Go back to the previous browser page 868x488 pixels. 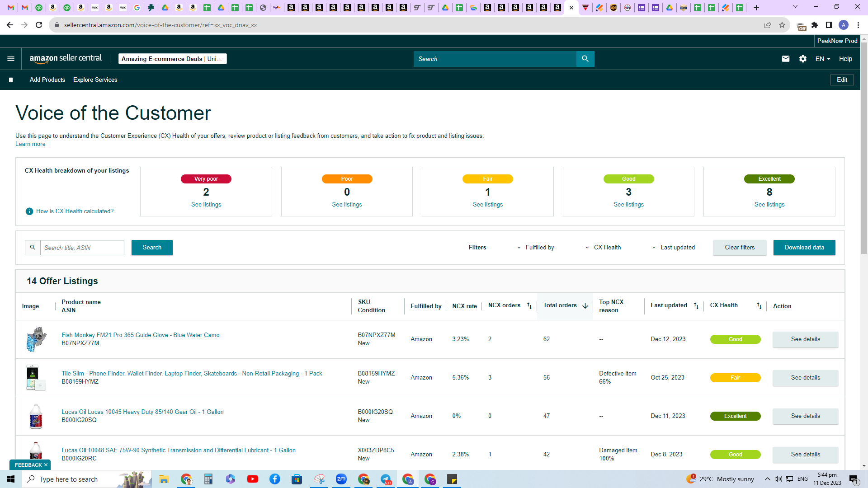[x=10, y=25]
